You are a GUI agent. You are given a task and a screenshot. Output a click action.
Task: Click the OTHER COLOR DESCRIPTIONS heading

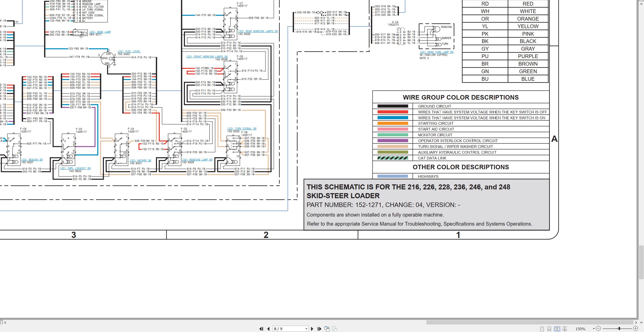pos(461,167)
